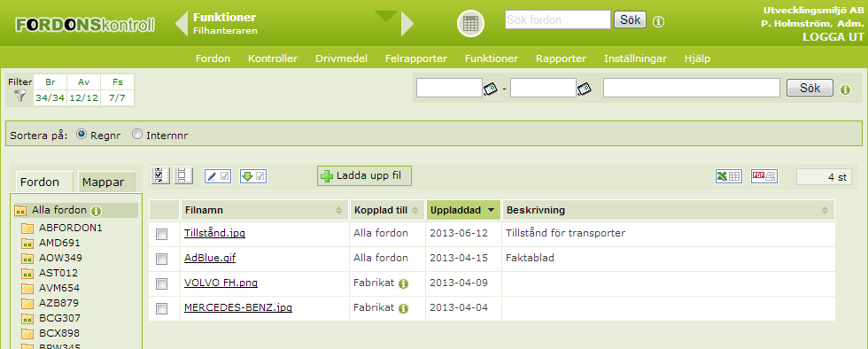
Task: Sort by Beskrivning column
Action: (668, 210)
